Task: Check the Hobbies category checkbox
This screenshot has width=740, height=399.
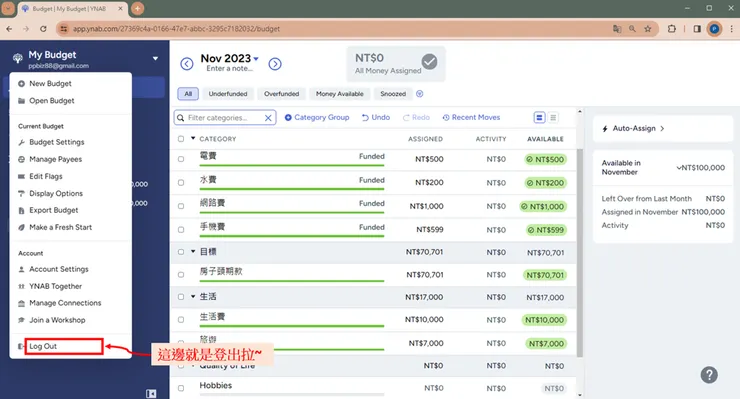Action: tap(181, 388)
